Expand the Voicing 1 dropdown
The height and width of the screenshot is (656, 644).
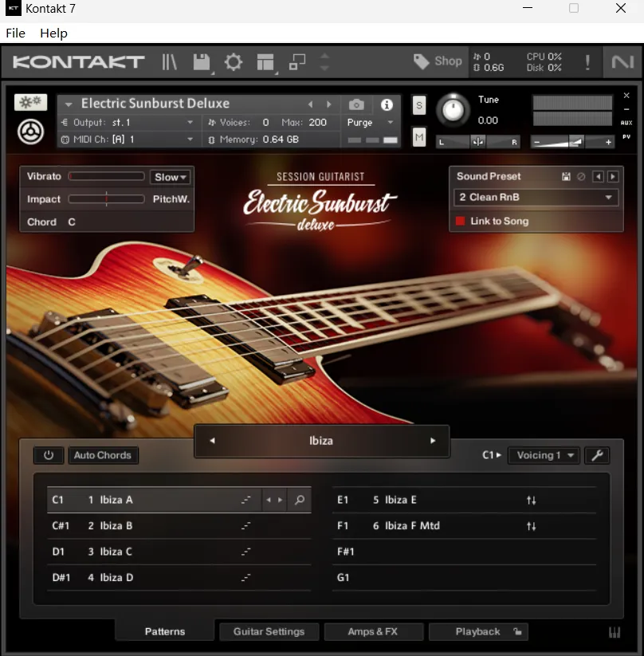[x=544, y=455]
